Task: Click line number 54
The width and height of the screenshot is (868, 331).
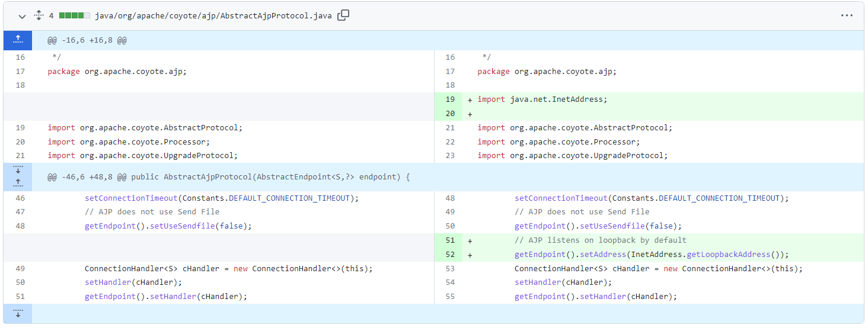Action: (450, 282)
